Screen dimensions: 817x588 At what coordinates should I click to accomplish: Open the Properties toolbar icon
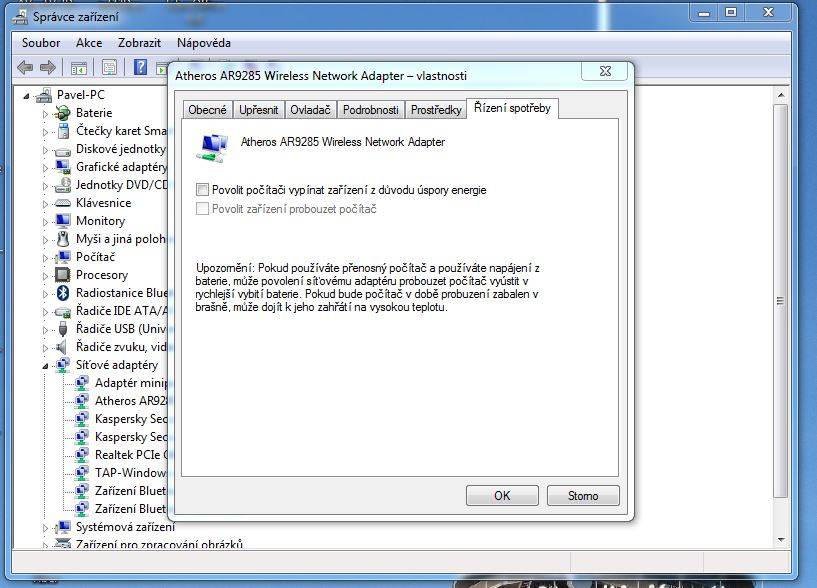(x=109, y=67)
